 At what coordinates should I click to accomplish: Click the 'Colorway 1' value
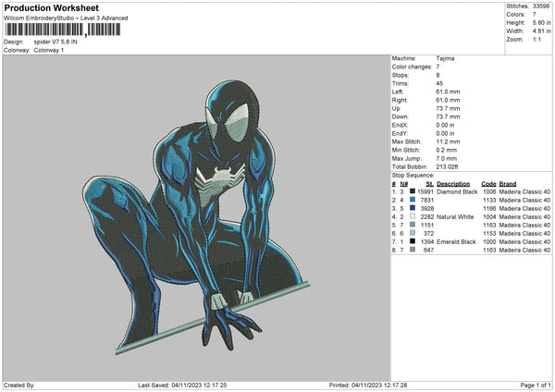click(x=49, y=50)
